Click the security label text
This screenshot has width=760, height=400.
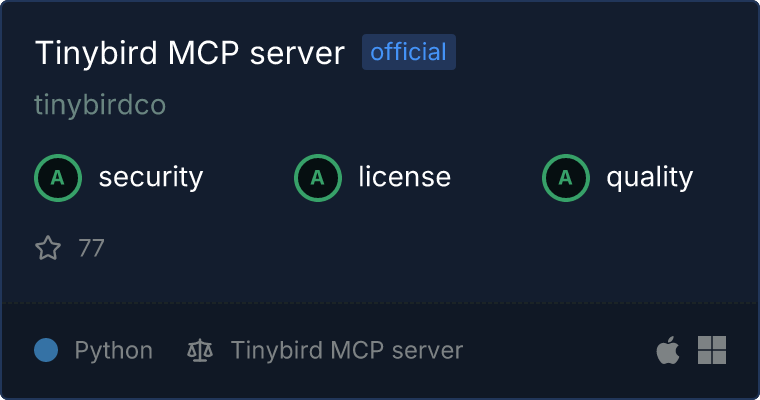pyautogui.click(x=151, y=177)
